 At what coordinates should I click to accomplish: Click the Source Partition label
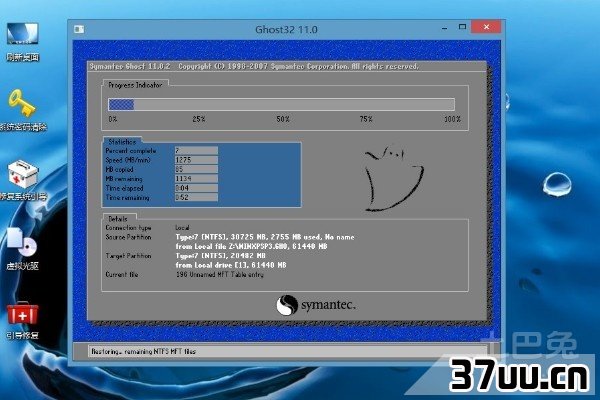[128, 237]
